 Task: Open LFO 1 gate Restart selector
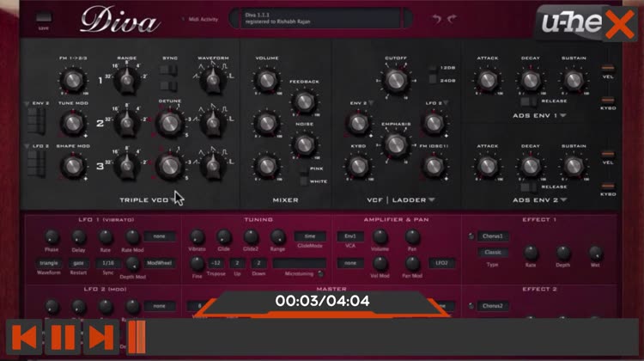pos(78,263)
